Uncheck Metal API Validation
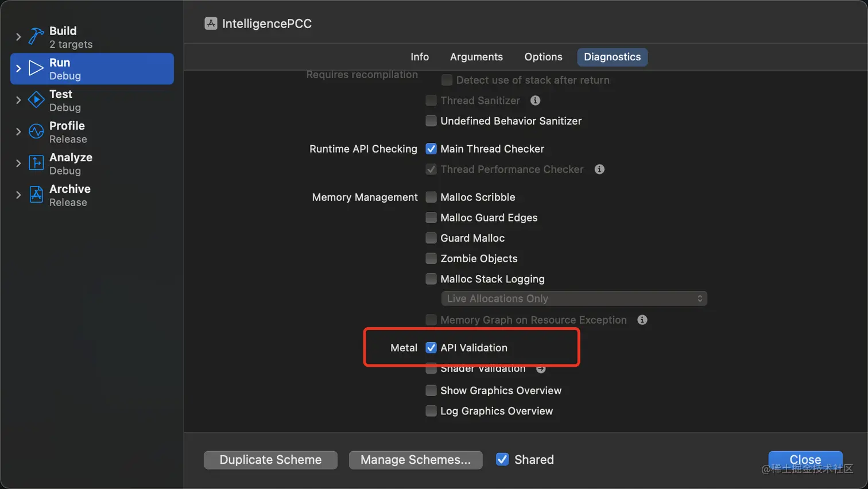The image size is (868, 489). click(x=431, y=348)
